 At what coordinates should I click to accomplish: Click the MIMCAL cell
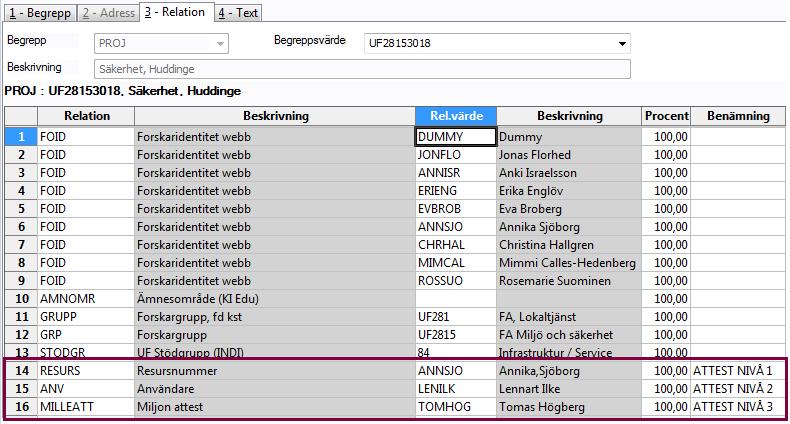(455, 263)
